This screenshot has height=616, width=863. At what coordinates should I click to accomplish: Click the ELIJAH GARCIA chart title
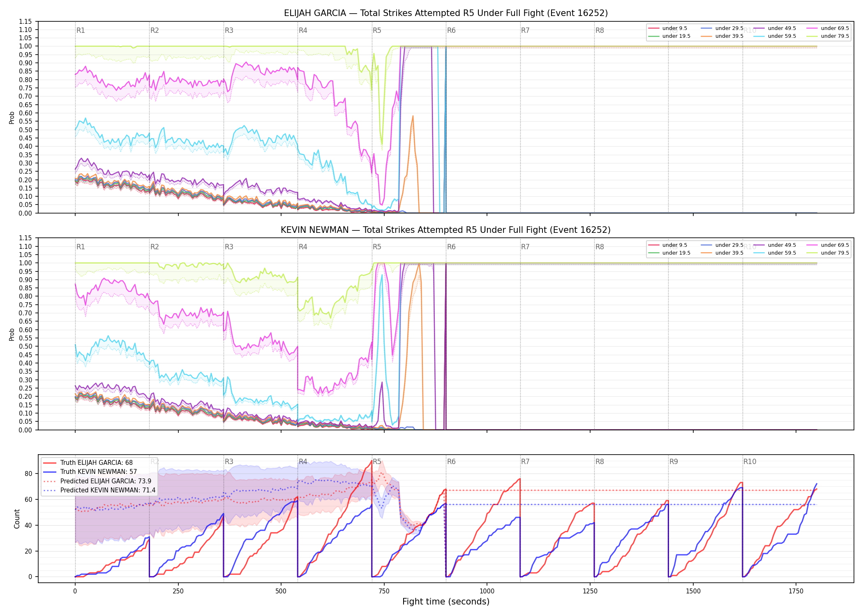(446, 13)
